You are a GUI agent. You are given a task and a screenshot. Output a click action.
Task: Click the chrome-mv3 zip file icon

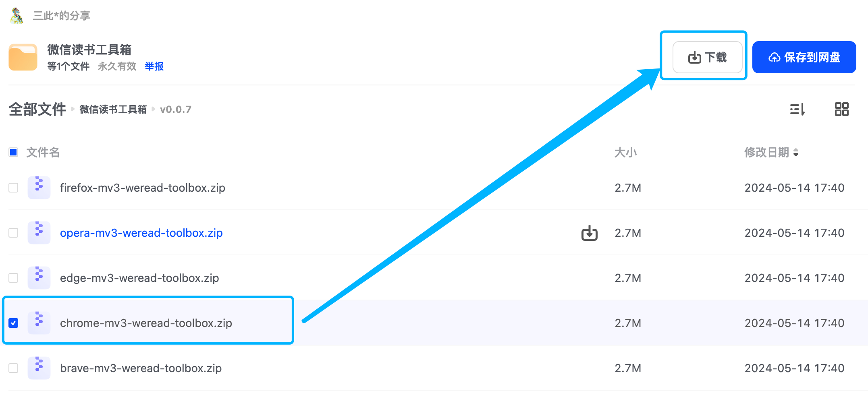[x=39, y=323]
